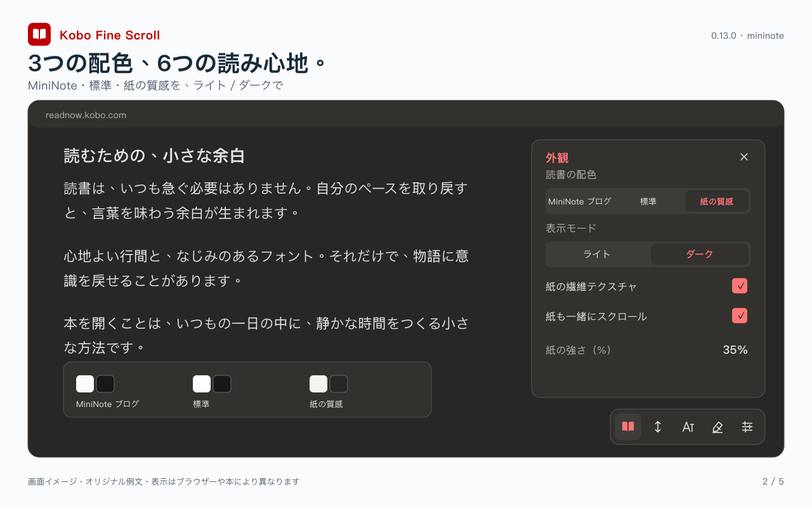Click the 標準 white swatch
This screenshot has height=508, width=812.
(202, 384)
